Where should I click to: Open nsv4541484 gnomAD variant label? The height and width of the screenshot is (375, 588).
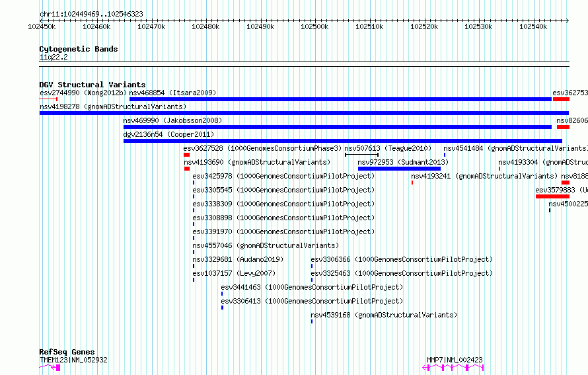click(515, 148)
